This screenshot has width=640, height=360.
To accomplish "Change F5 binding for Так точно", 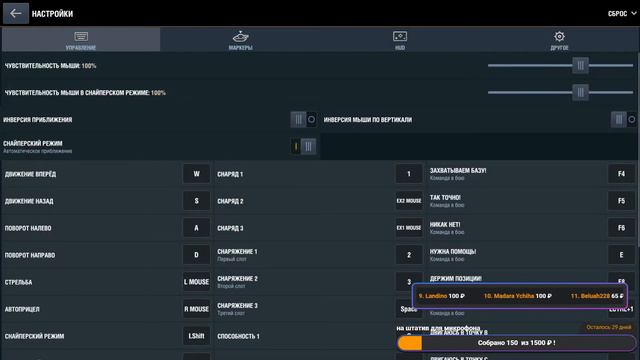I will [x=621, y=201].
